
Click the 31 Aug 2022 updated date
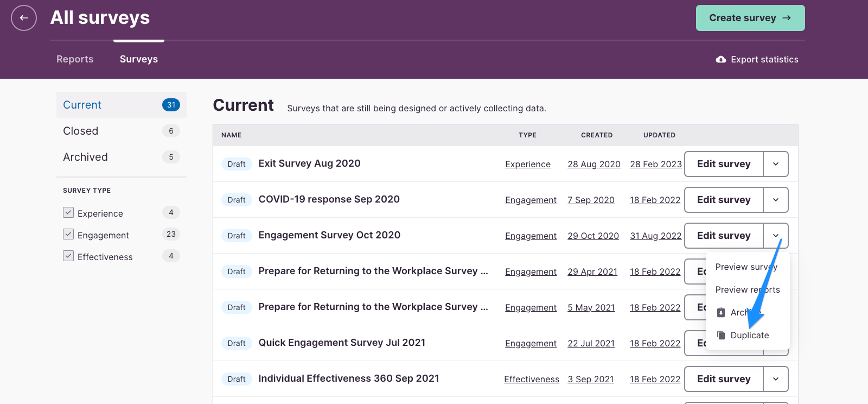655,236
